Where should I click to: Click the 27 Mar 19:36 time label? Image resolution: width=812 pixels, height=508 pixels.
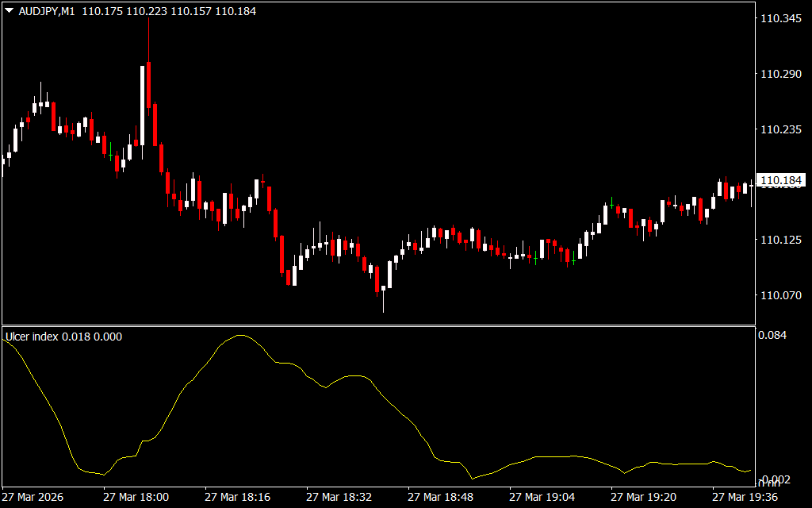[x=745, y=497]
